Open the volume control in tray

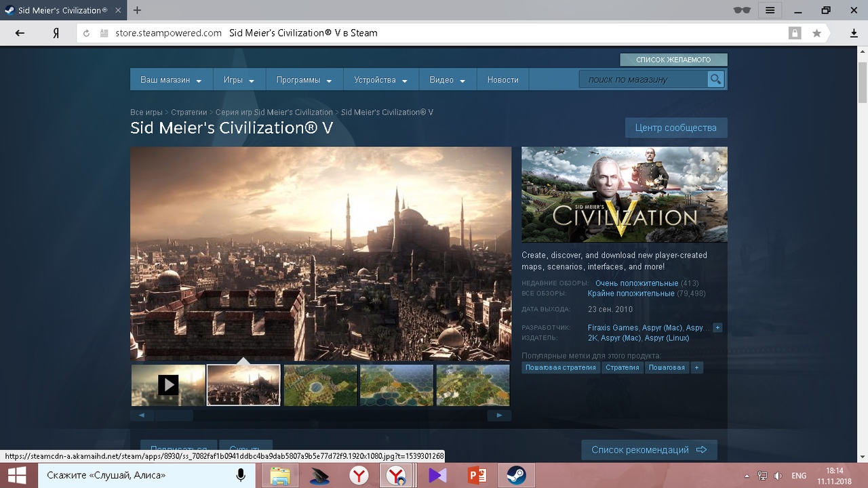point(778,476)
